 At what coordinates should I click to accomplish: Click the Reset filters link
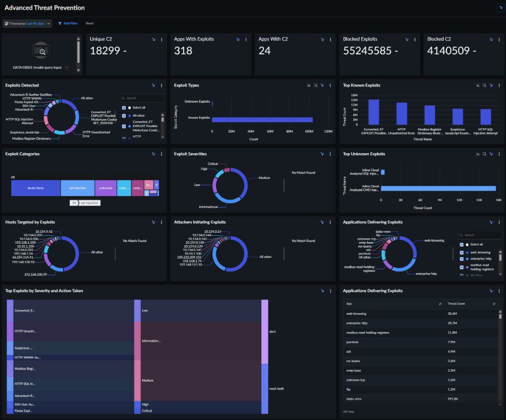90,23
